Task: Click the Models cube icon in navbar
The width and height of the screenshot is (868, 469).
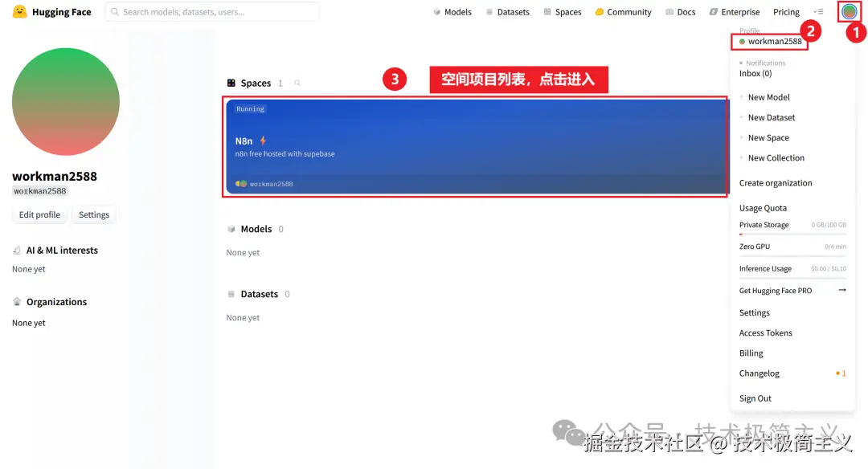Action: tap(436, 11)
